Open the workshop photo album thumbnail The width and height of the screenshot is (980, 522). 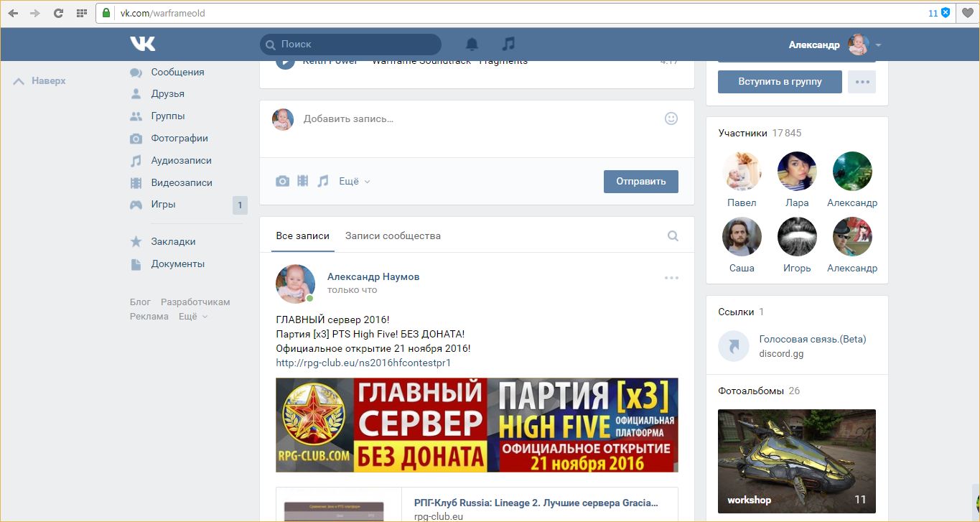tap(796, 461)
